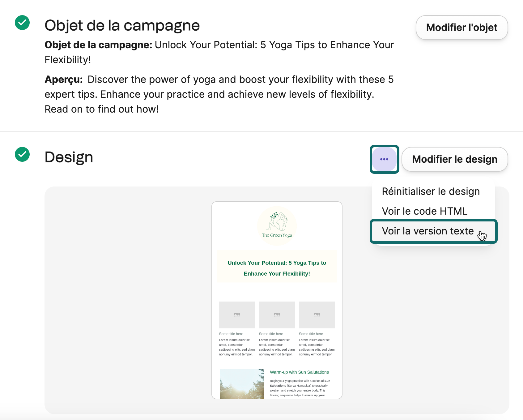Select Réinitialiser le design menu option

[431, 191]
